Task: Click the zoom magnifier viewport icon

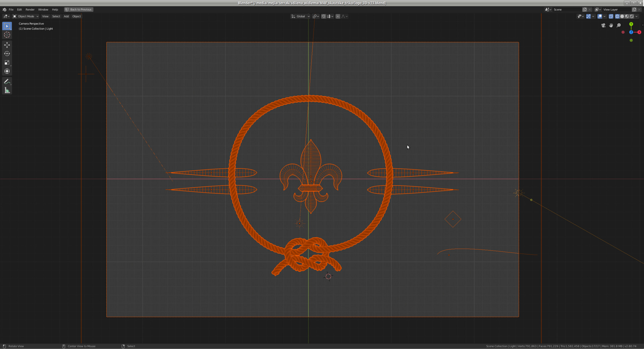Action: [x=619, y=25]
